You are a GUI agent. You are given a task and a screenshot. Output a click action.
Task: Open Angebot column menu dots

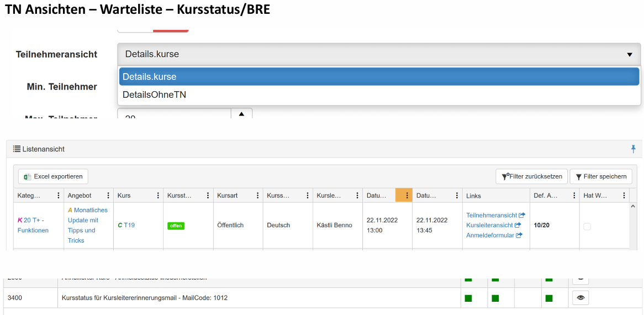[108, 196]
